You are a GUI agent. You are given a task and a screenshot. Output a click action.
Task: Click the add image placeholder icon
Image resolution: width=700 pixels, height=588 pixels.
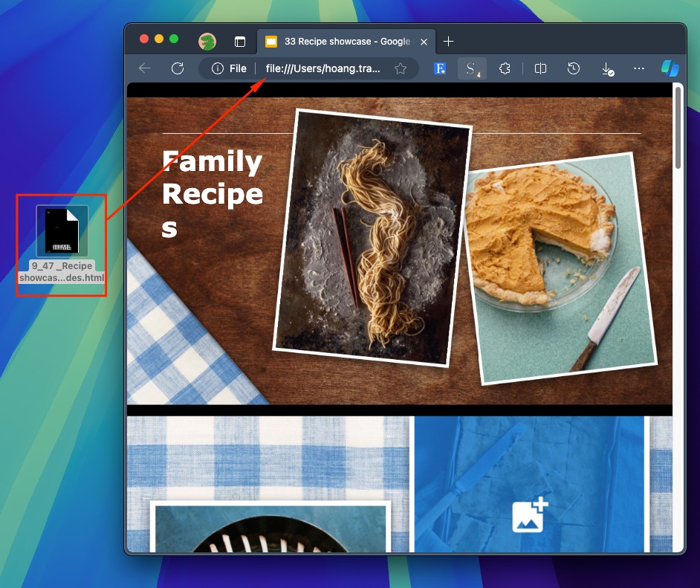coord(530,515)
